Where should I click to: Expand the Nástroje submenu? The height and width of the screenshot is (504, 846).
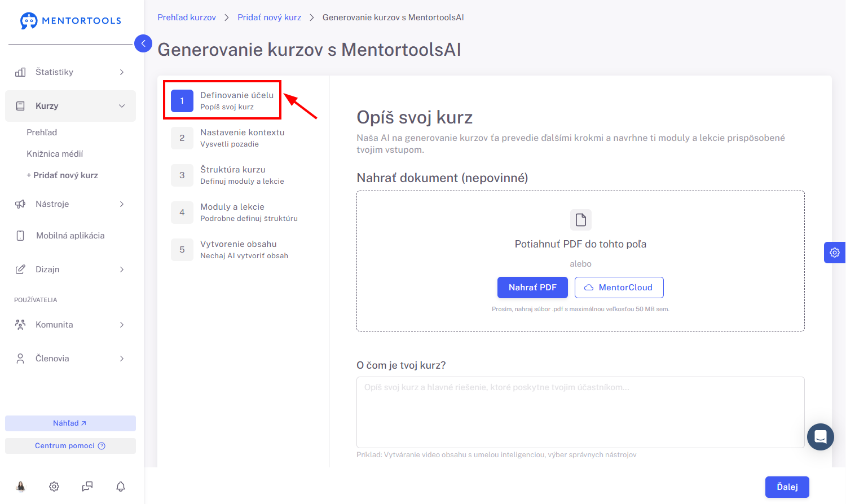[x=70, y=204]
